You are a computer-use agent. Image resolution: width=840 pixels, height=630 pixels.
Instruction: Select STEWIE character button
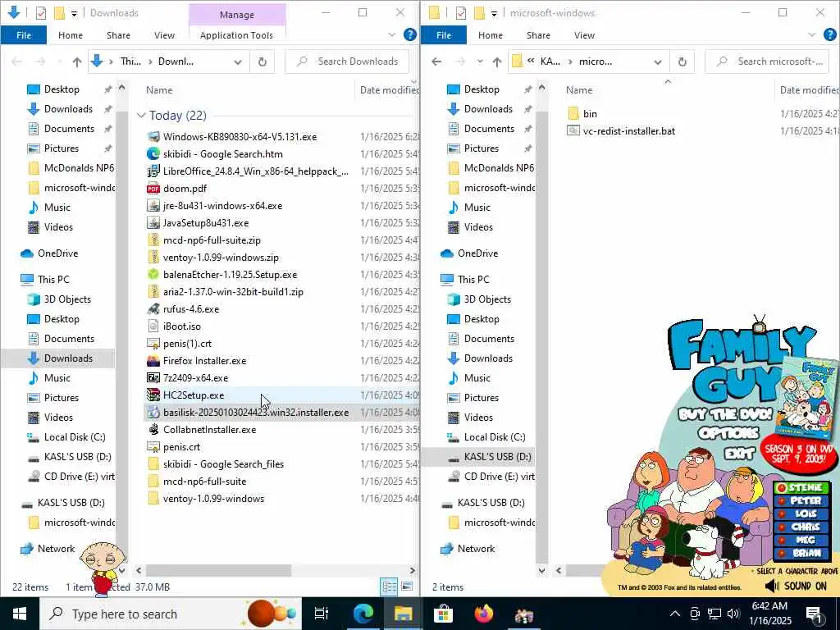click(801, 487)
